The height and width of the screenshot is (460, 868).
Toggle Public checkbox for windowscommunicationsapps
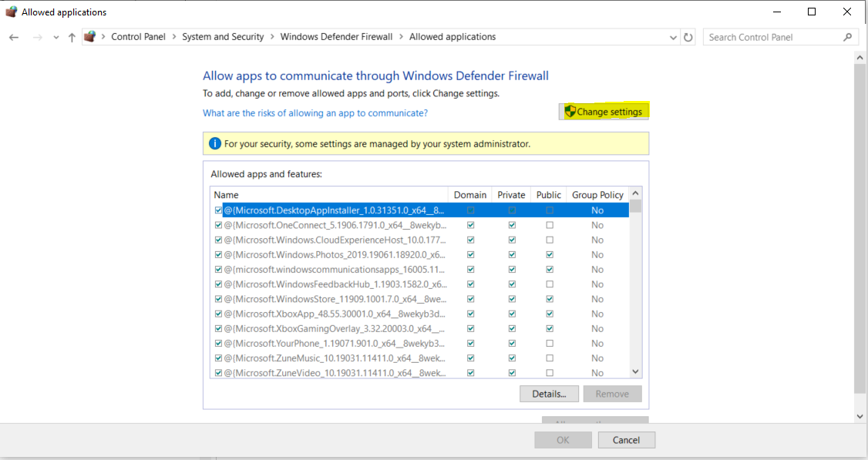coord(550,270)
